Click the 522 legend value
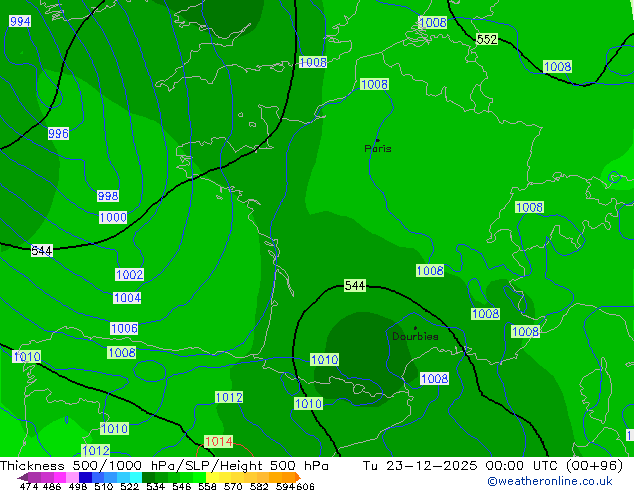This screenshot has width=634, height=490. pyautogui.click(x=129, y=486)
